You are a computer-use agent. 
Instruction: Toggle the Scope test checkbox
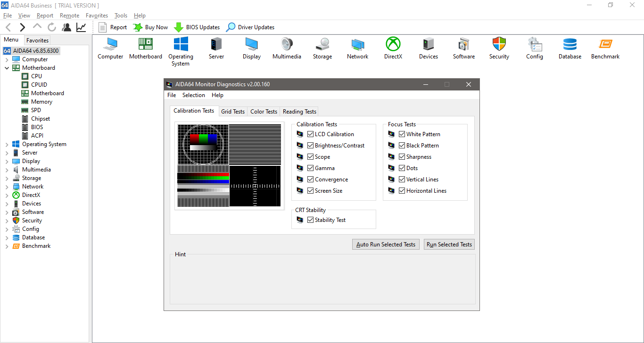coord(310,157)
